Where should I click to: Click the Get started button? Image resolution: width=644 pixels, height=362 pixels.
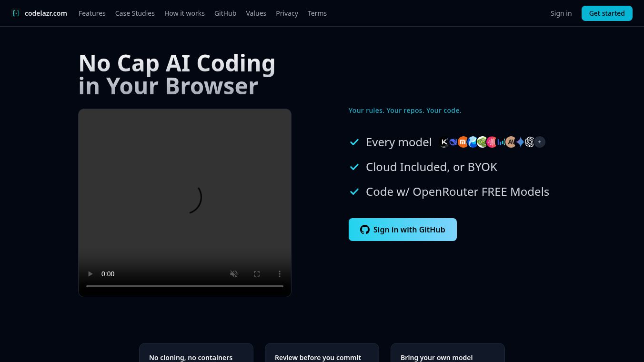607,13
